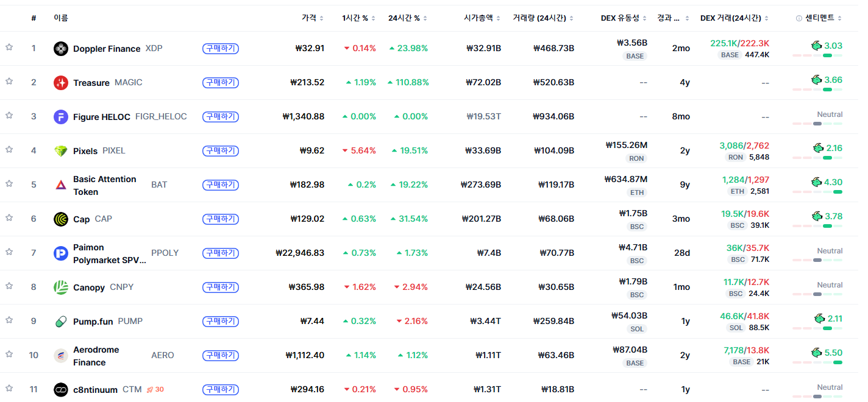Toggle watchlist star for Pixels
Image resolution: width=868 pixels, height=402 pixels.
click(9, 150)
